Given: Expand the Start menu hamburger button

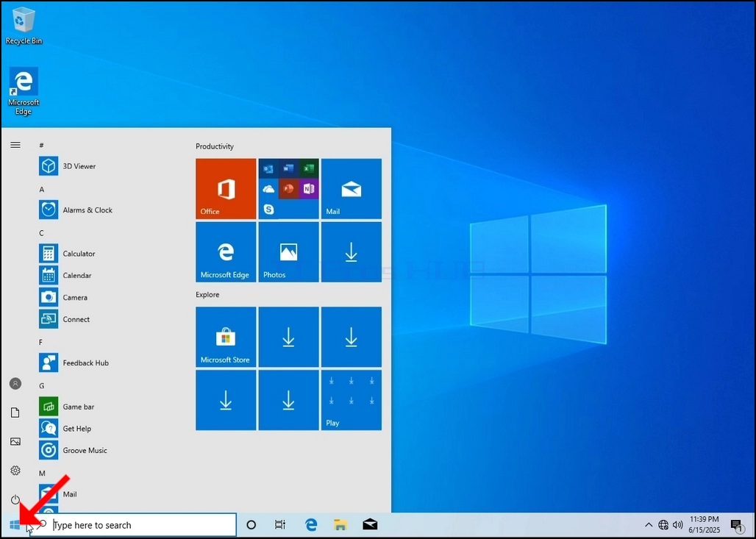Looking at the screenshot, I should coord(15,145).
